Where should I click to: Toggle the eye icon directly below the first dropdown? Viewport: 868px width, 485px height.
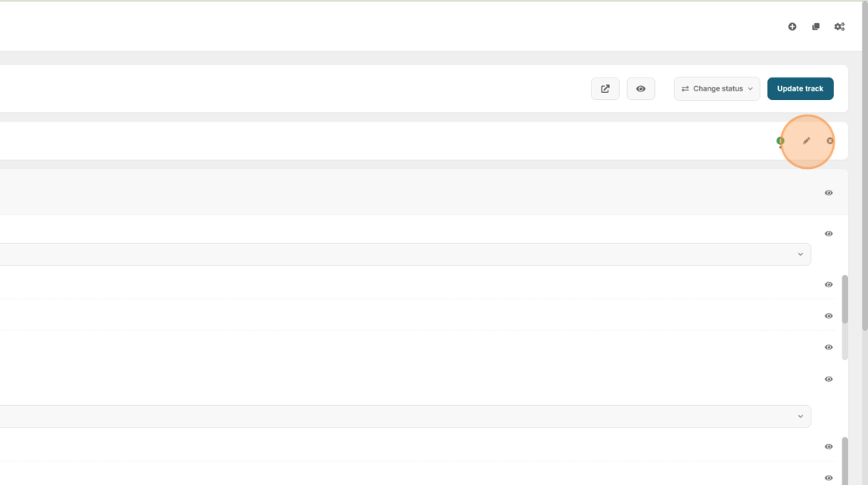828,285
